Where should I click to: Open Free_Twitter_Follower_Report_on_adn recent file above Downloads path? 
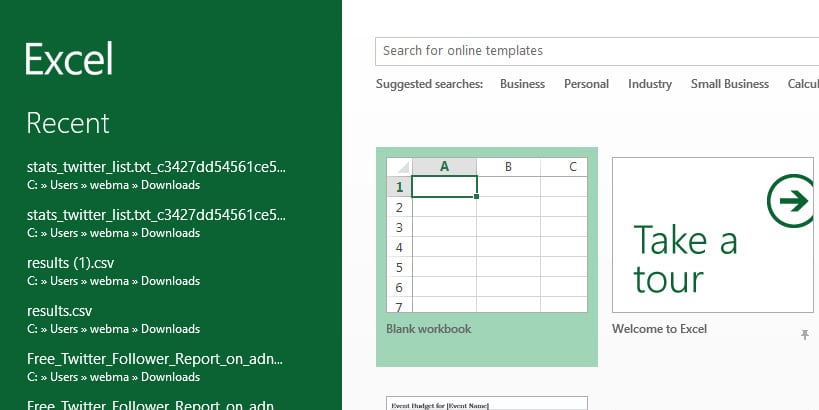(155, 368)
